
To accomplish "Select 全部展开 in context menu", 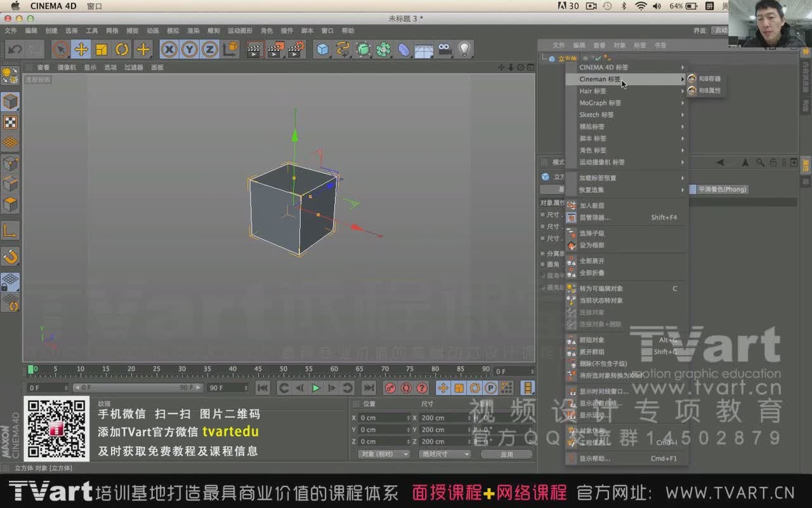I will pyautogui.click(x=627, y=261).
